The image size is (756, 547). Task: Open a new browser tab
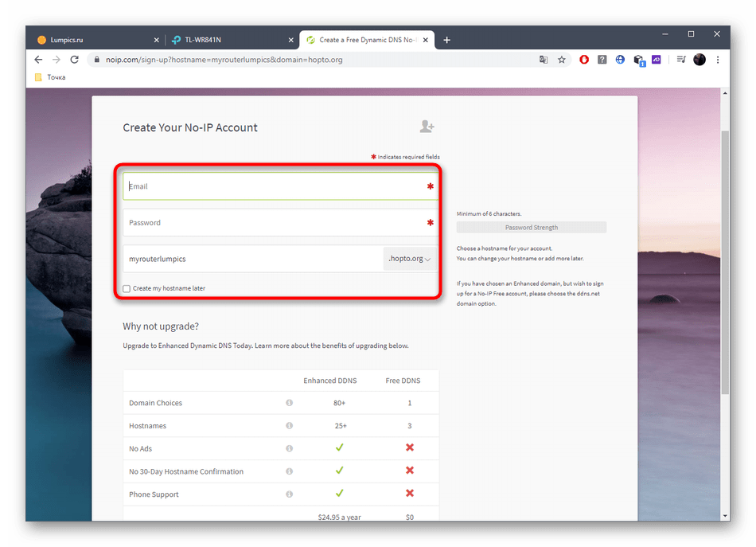447,40
